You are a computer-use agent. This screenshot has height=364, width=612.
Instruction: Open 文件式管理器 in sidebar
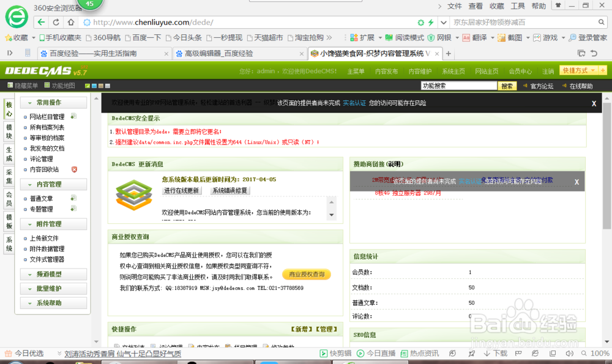[47, 259]
